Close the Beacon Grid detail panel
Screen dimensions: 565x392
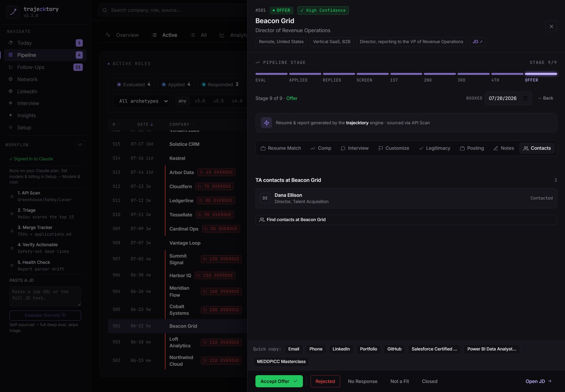tap(551, 26)
